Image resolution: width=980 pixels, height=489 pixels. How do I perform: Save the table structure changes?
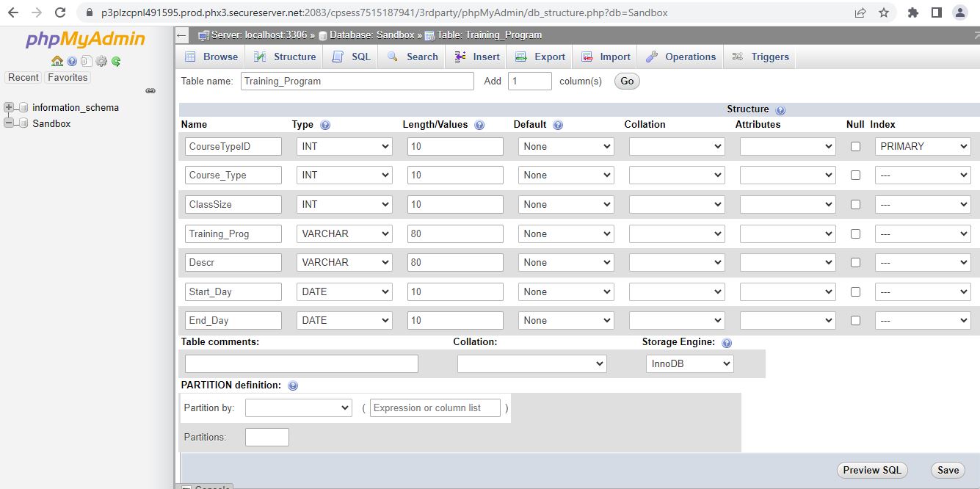947,470
